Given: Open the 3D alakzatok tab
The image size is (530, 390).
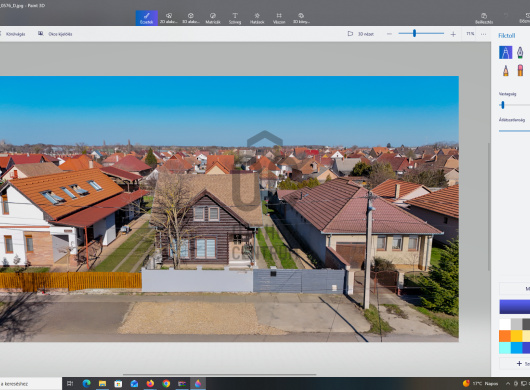Looking at the screenshot, I should click(x=191, y=18).
